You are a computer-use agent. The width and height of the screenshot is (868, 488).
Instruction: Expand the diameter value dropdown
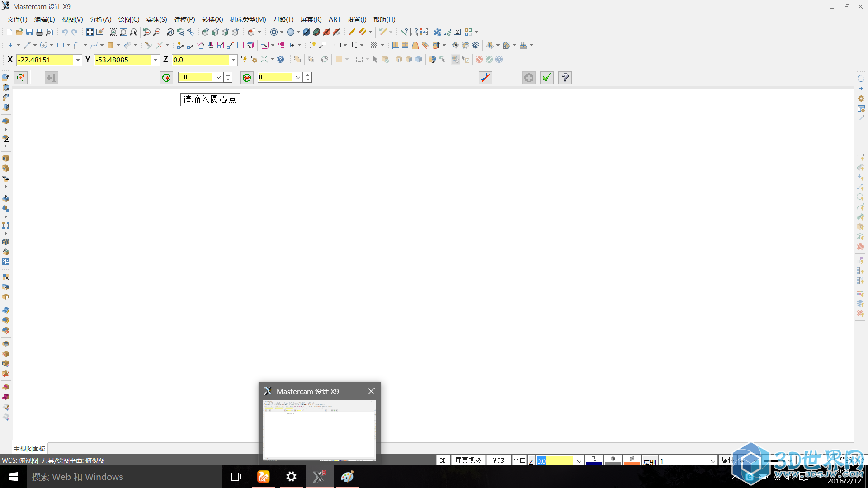298,77
